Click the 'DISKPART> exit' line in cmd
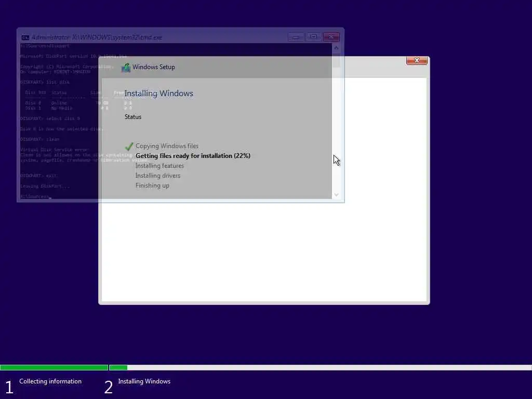 (38, 176)
